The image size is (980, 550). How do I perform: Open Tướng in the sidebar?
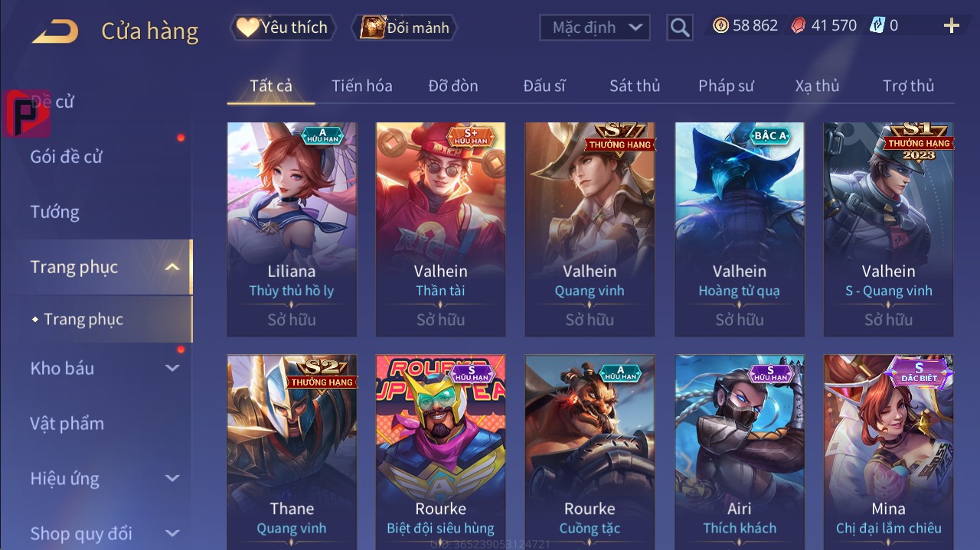(x=54, y=212)
